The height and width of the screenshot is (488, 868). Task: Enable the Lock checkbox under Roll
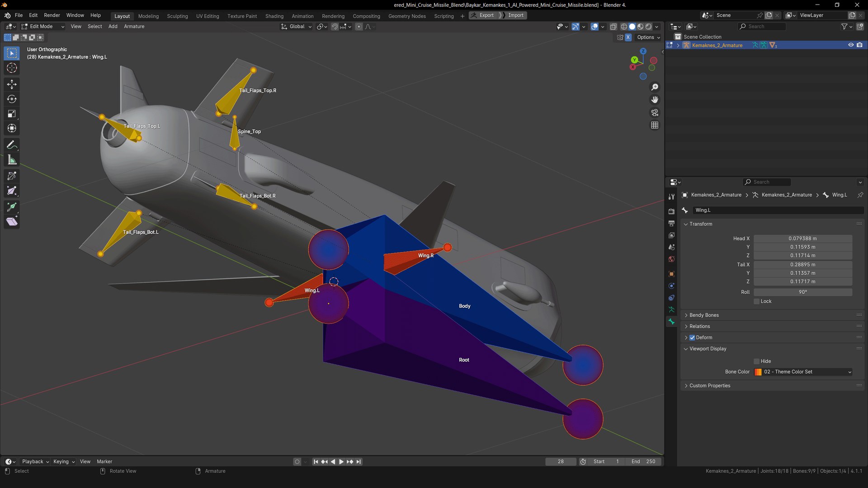(756, 301)
